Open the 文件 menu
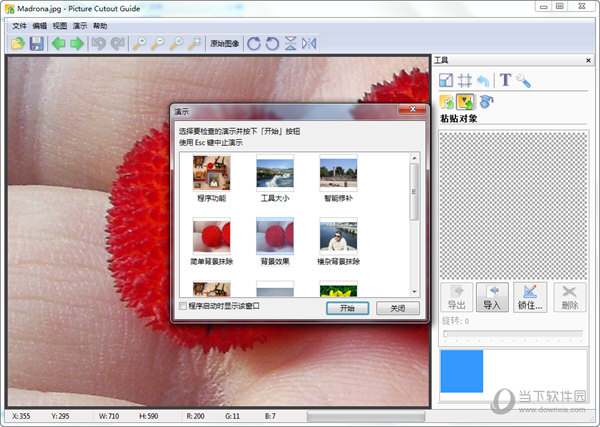This screenshot has width=600, height=427. tap(19, 26)
